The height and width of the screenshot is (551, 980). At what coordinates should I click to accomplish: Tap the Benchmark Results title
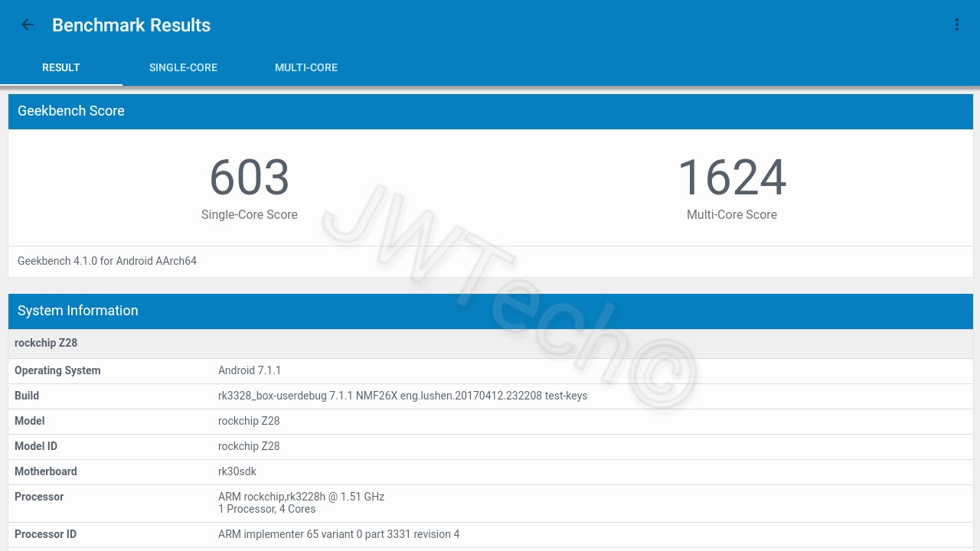click(131, 25)
